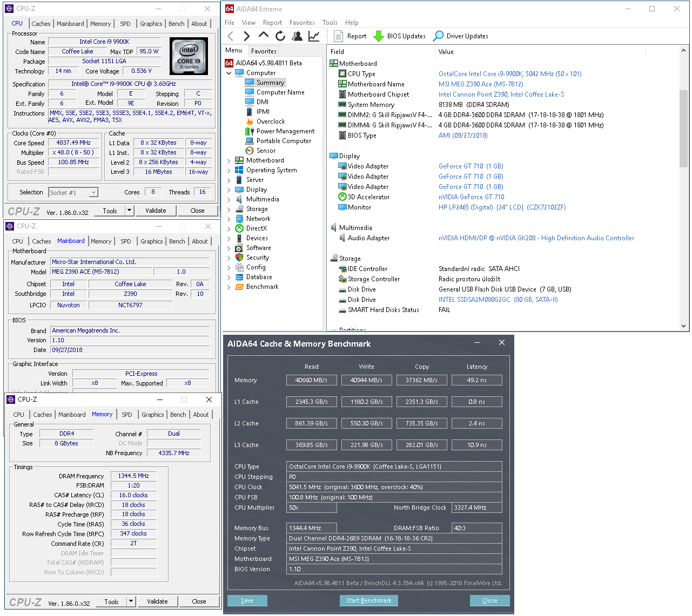Expand the Motherboard tree node
The height and width of the screenshot is (616, 692).
click(x=229, y=160)
